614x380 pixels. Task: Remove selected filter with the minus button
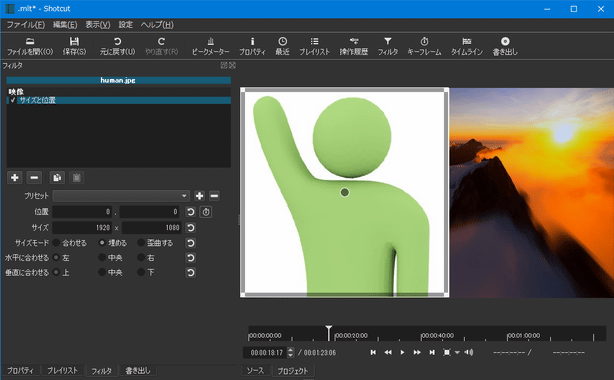[x=34, y=177]
